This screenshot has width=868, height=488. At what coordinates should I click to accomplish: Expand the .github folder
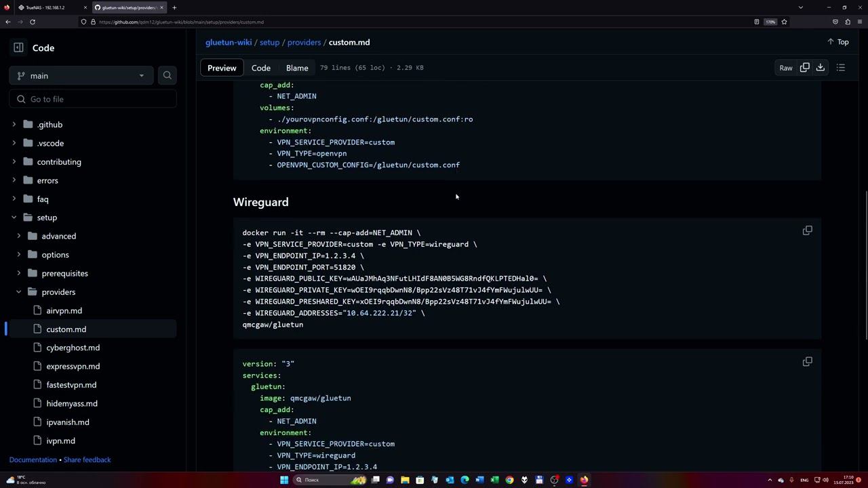coord(14,125)
